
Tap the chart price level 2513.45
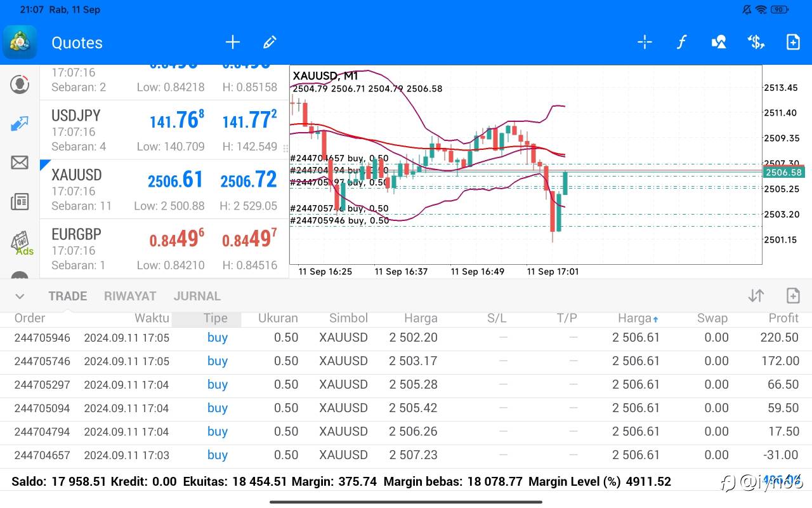[781, 88]
